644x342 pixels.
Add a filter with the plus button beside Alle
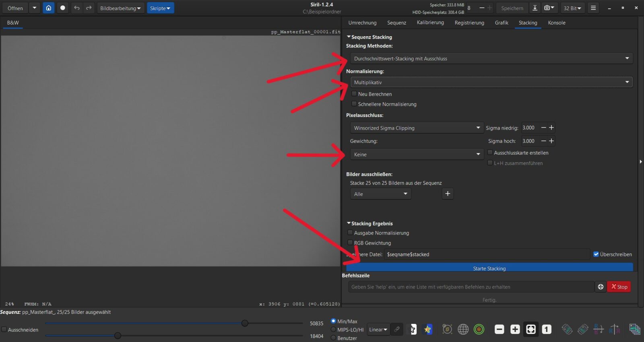pyautogui.click(x=448, y=194)
